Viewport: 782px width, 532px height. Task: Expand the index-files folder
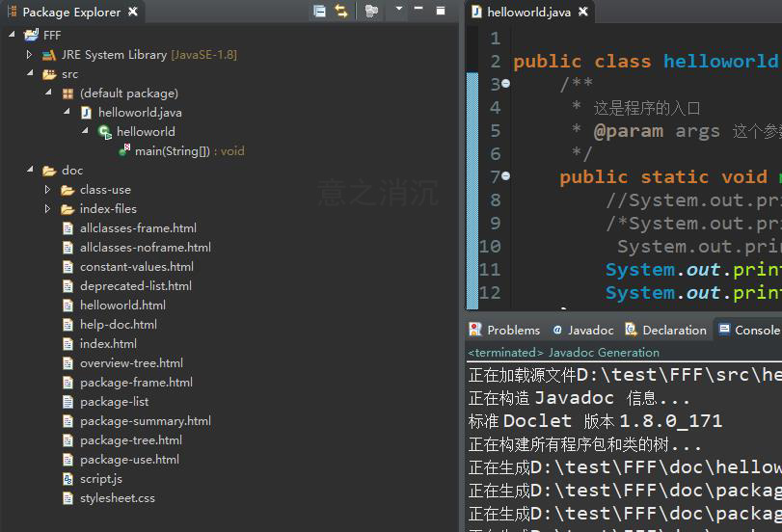pos(47,209)
